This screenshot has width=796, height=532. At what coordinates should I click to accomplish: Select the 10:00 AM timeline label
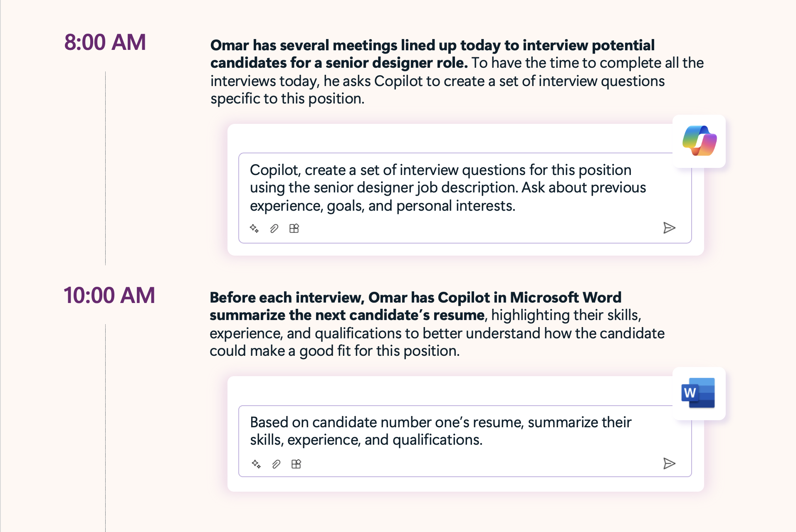109,296
